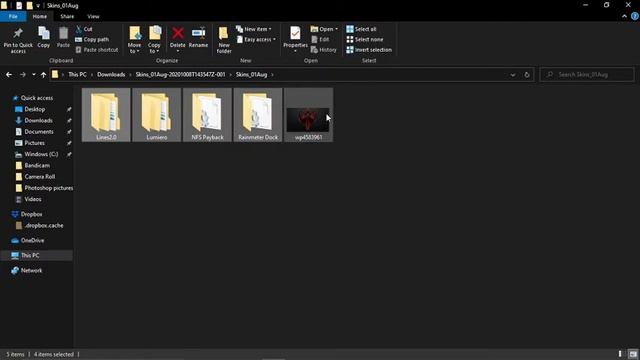
Task: Open Quick access in navigation pane
Action: (37, 98)
